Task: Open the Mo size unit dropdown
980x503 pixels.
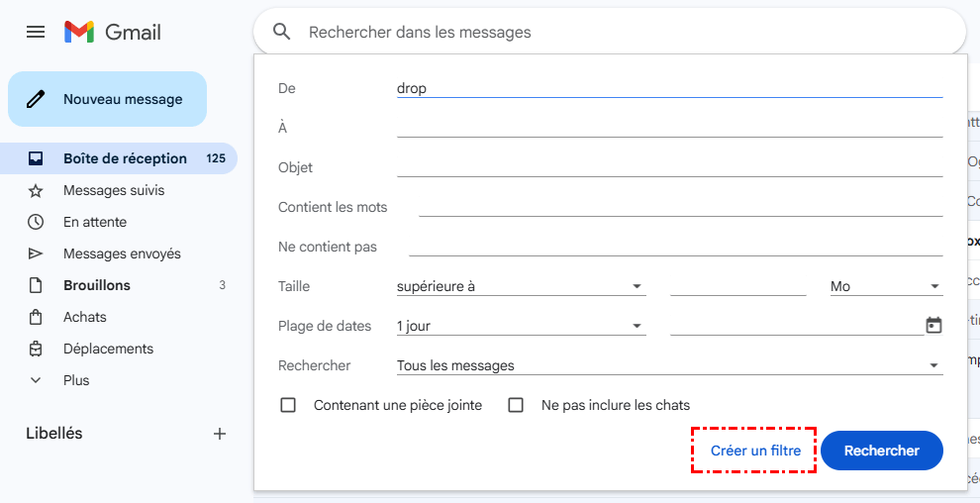Action: point(886,286)
